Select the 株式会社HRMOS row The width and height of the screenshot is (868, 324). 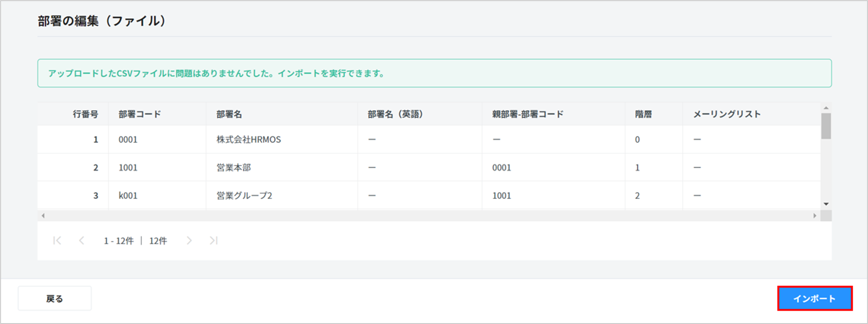point(249,140)
